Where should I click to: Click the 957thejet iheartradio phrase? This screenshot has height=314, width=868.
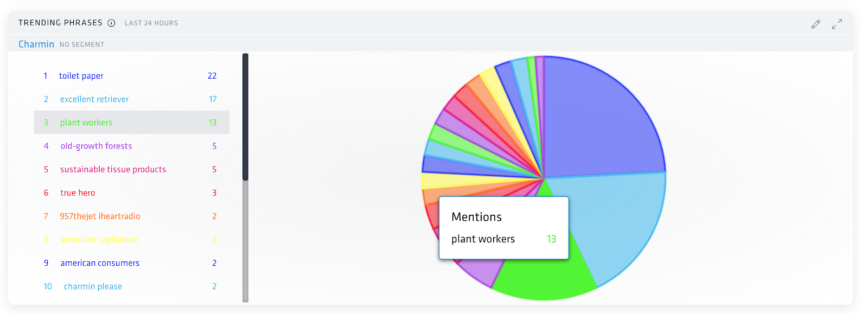pos(100,216)
